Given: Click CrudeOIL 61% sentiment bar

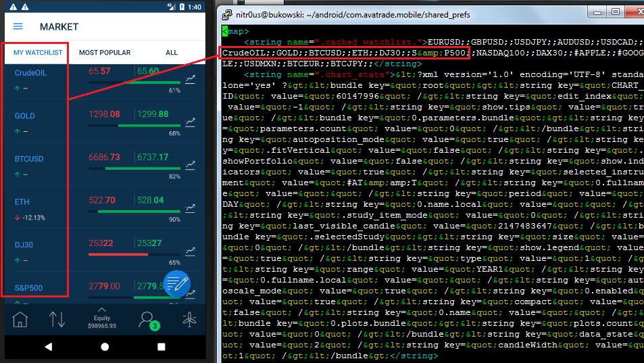Looking at the screenshot, I should coord(134,82).
